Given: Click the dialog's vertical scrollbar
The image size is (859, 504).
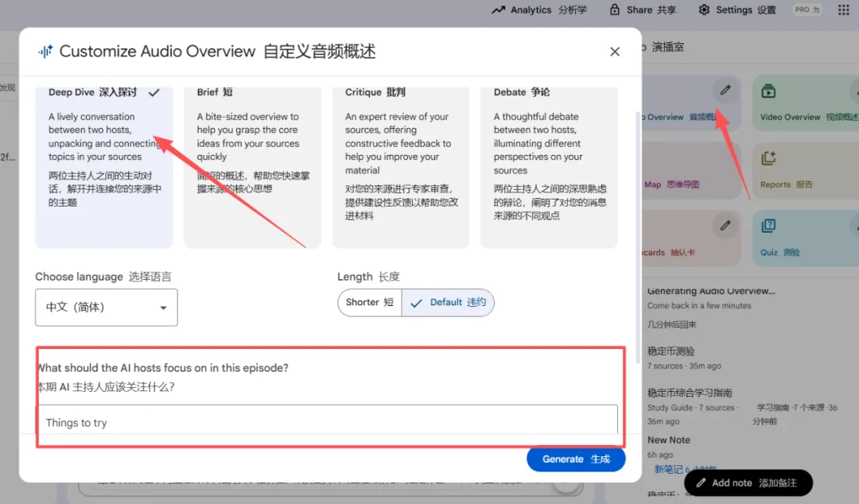Looking at the screenshot, I should pyautogui.click(x=637, y=238).
